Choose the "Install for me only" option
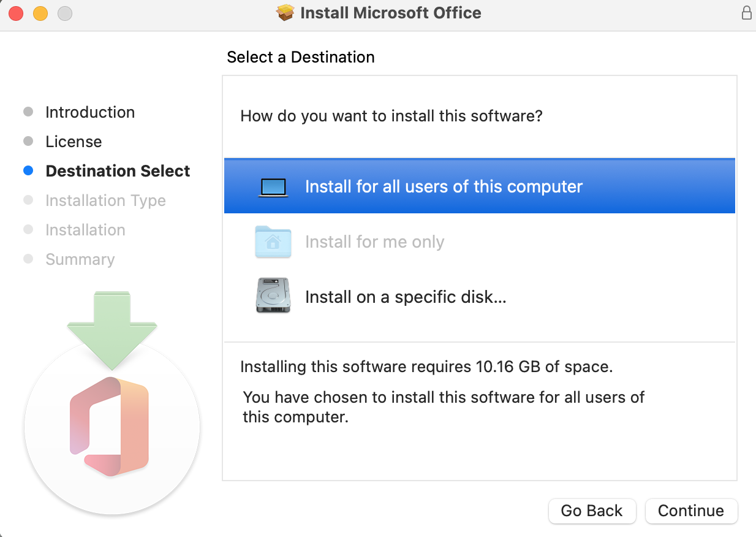The image size is (756, 537). tap(374, 242)
